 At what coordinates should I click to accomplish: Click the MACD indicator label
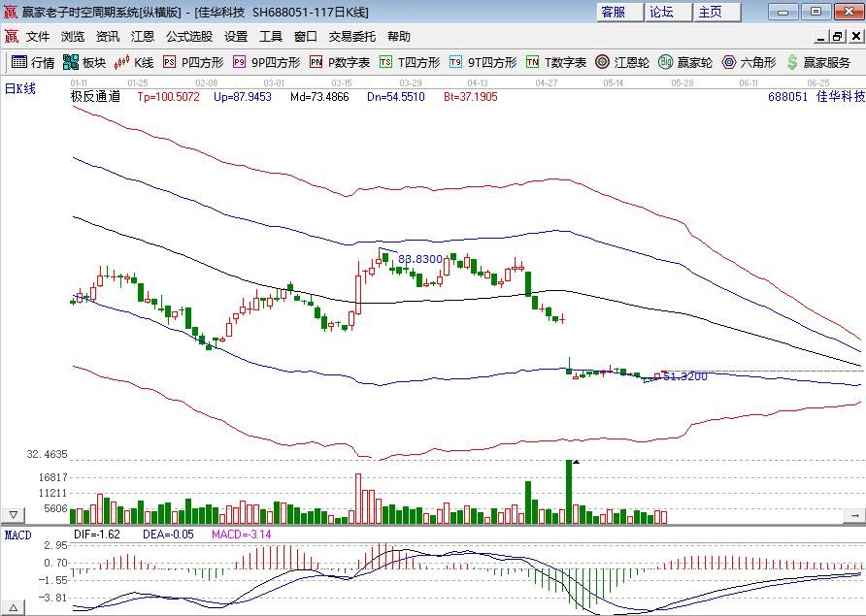click(18, 535)
